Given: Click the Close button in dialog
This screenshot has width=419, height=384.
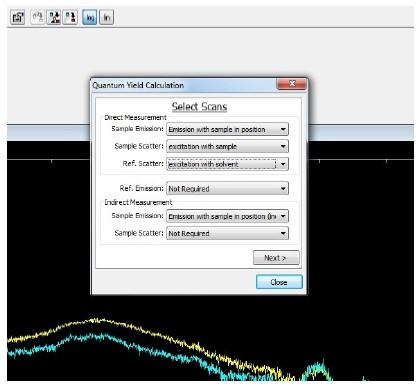Looking at the screenshot, I should click(x=279, y=282).
